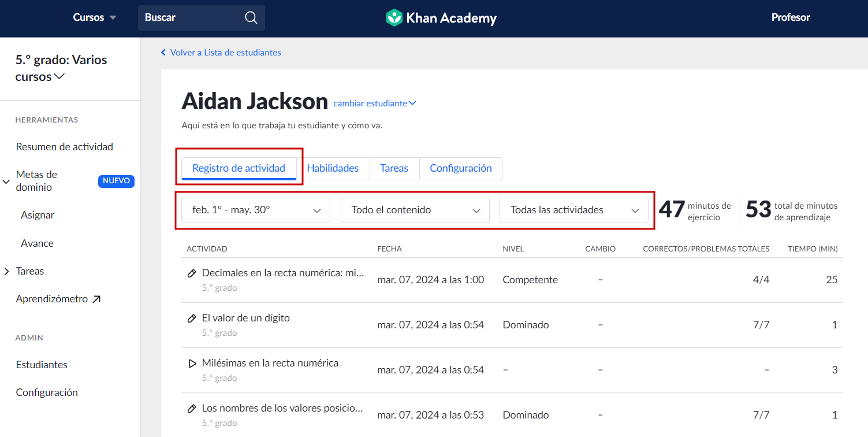Open the activity Decimales en la recta numérica
The image size is (868, 437).
click(x=283, y=273)
